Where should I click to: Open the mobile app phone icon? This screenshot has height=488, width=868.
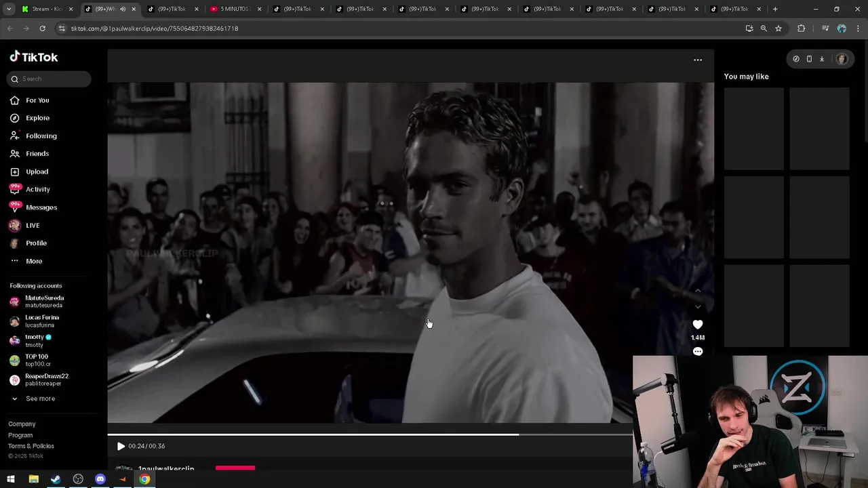pos(809,59)
